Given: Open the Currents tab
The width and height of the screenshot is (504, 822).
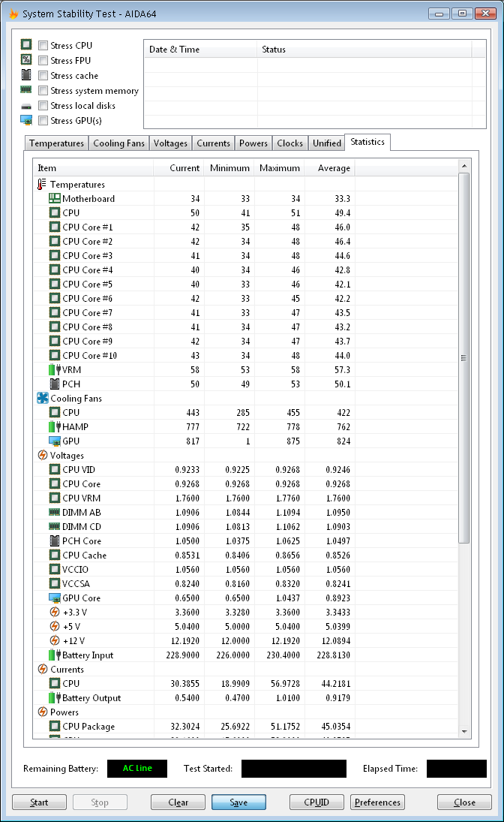Looking at the screenshot, I should [x=213, y=143].
